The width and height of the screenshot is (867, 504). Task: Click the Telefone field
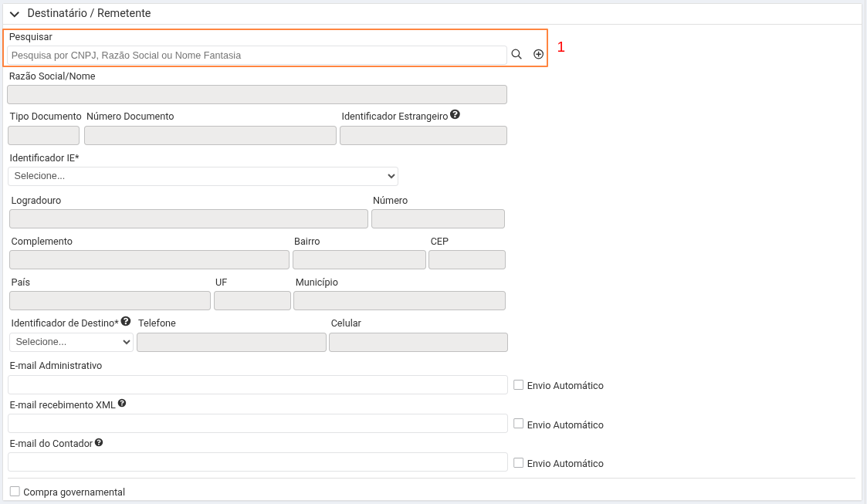232,342
